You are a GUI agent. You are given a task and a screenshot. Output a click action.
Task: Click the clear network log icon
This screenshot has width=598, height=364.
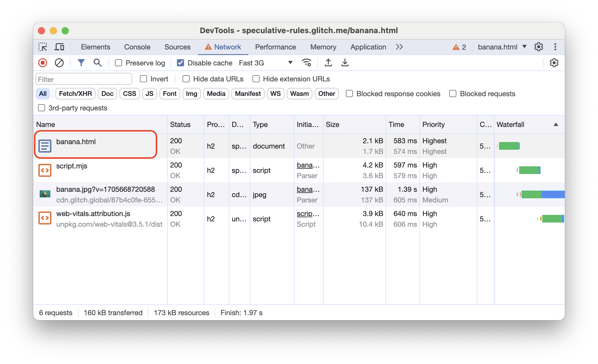[x=59, y=63]
